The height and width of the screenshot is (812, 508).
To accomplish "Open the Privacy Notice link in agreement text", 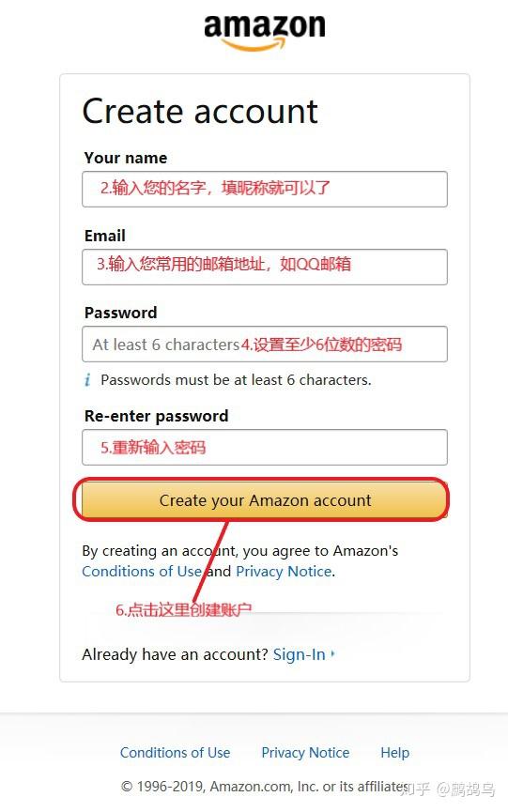I will tap(284, 571).
